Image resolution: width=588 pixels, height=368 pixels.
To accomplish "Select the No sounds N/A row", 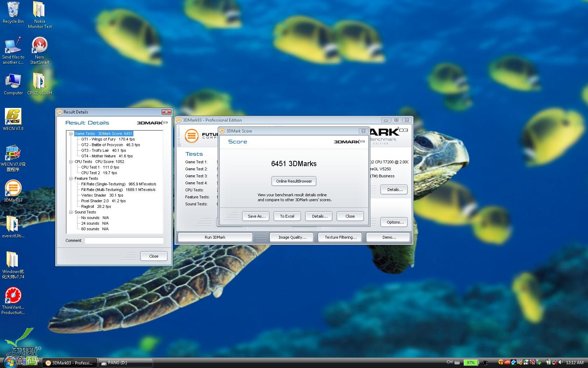I will (x=95, y=218).
